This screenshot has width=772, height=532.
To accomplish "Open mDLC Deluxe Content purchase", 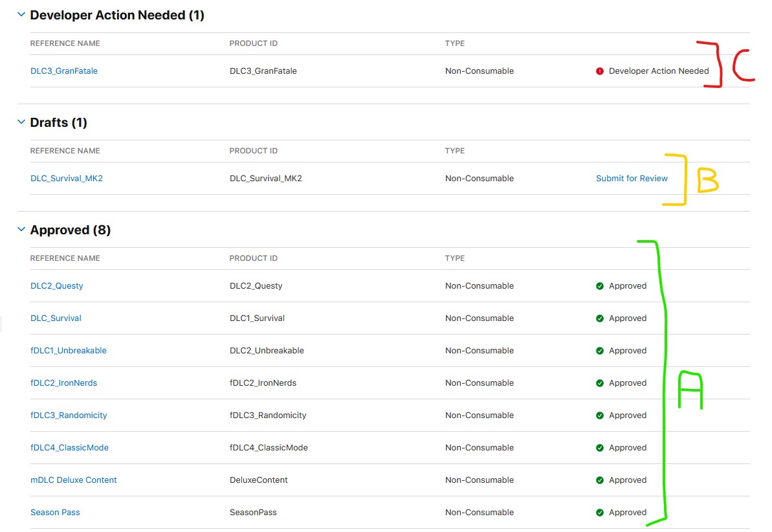I will coord(74,480).
